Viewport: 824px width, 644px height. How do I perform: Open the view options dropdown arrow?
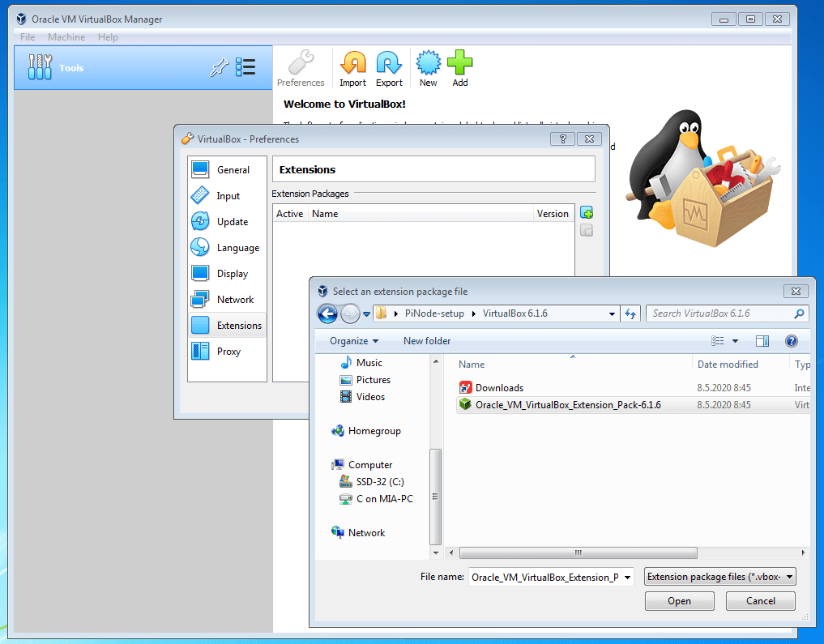coord(735,341)
